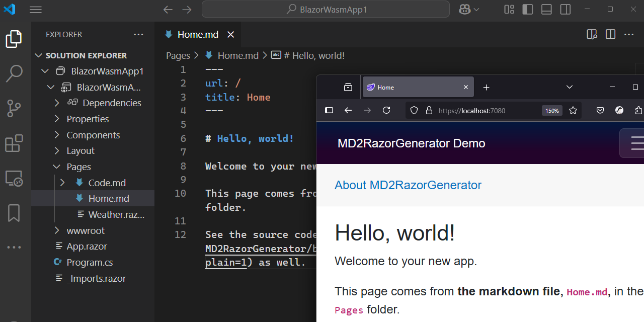Expand the Layout folder
The image size is (644, 322).
point(57,151)
